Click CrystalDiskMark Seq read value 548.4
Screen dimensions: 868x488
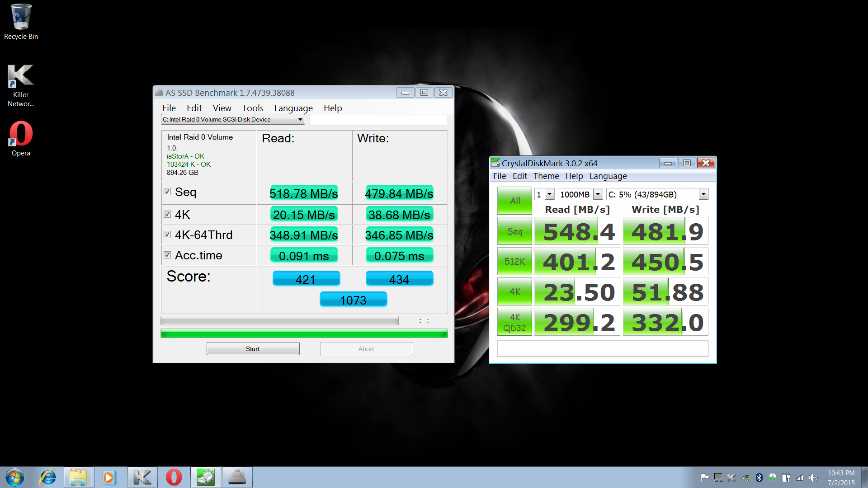[577, 231]
